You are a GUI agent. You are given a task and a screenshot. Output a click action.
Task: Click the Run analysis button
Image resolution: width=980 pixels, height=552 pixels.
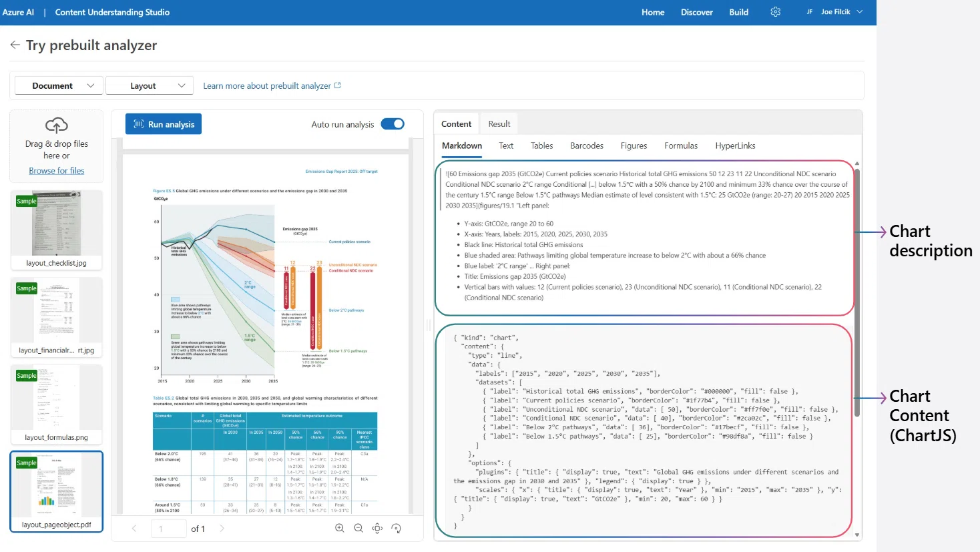[x=164, y=124]
